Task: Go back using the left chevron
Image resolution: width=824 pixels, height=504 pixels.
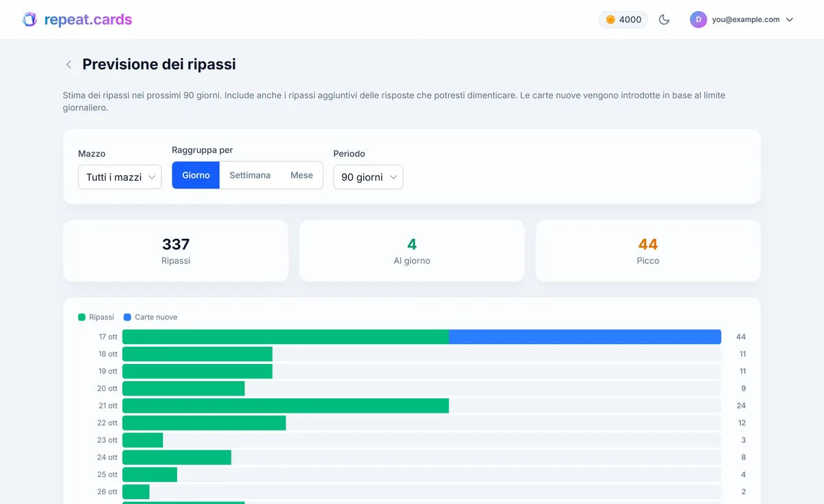Action: click(69, 65)
